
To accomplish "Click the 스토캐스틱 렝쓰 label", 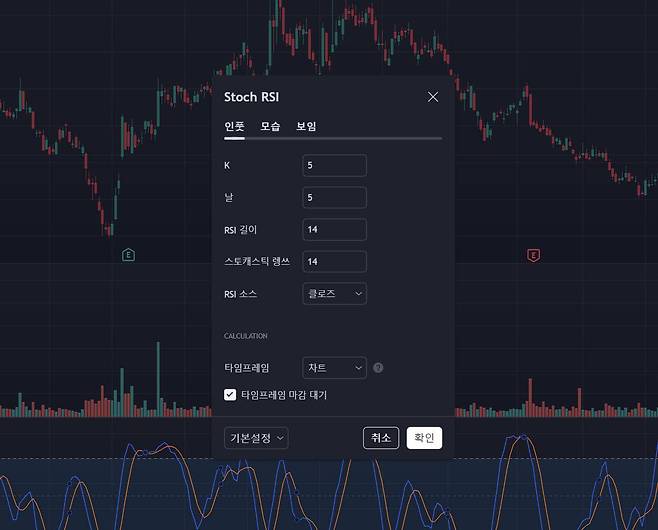I will coord(257,262).
